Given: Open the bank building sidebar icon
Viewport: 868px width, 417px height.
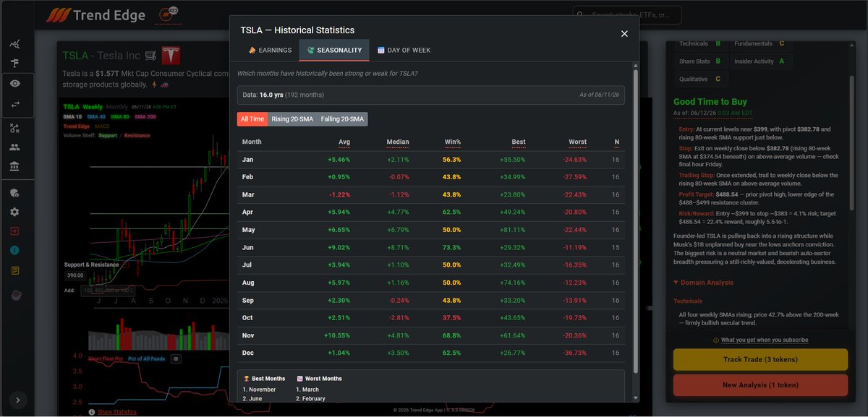Looking at the screenshot, I should [x=14, y=167].
